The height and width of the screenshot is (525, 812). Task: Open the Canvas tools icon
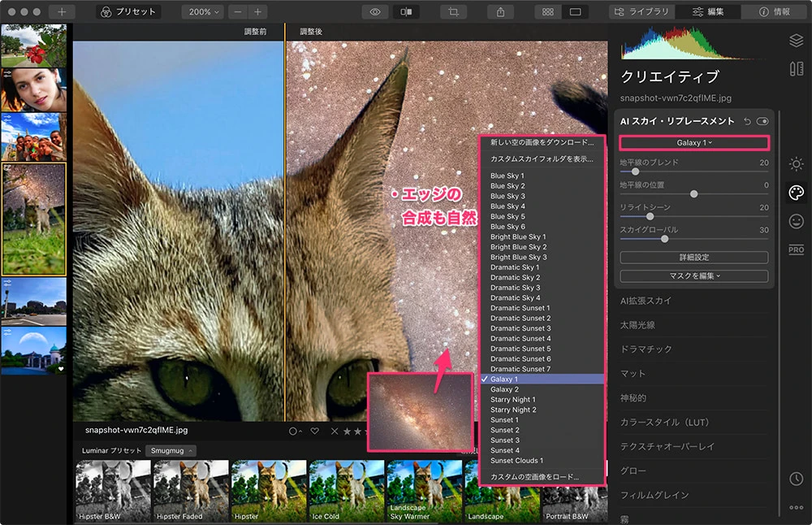796,68
